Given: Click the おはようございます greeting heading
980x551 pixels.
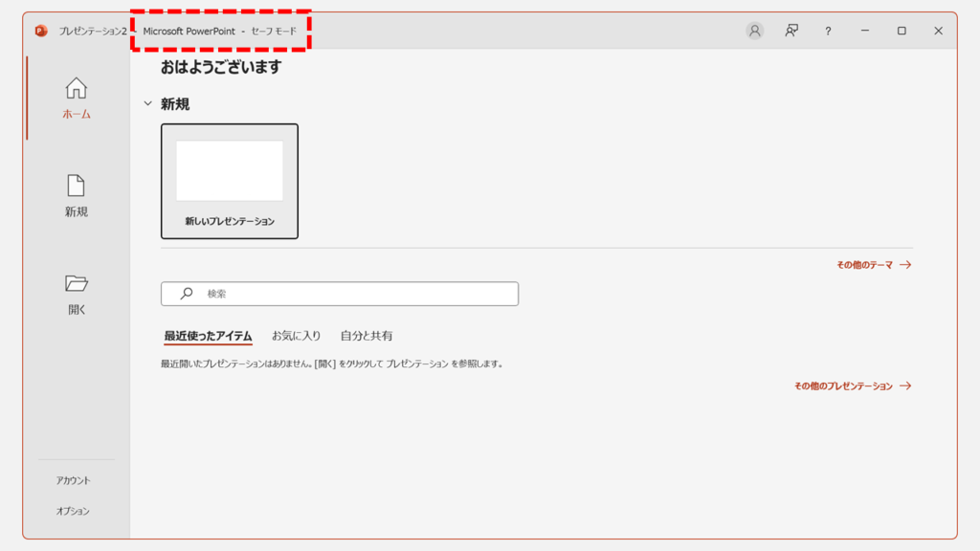Looking at the screenshot, I should [x=221, y=67].
